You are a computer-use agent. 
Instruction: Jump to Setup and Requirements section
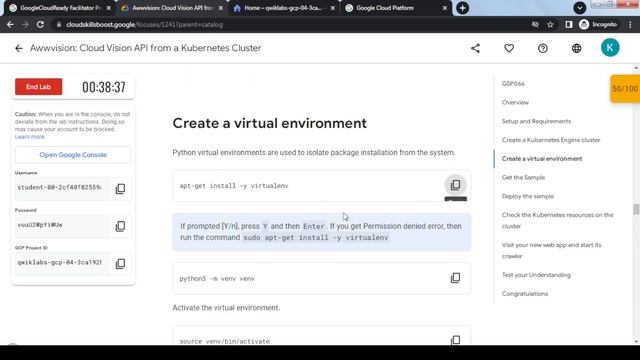(536, 121)
